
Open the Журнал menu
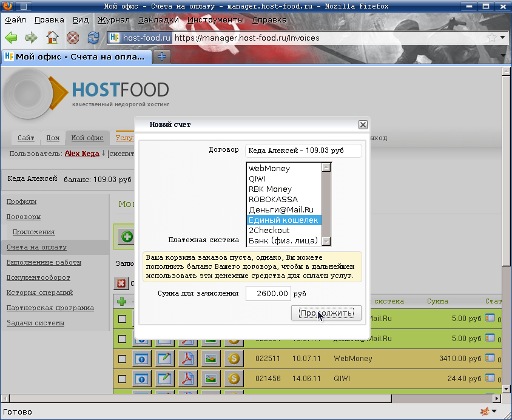[x=113, y=20]
